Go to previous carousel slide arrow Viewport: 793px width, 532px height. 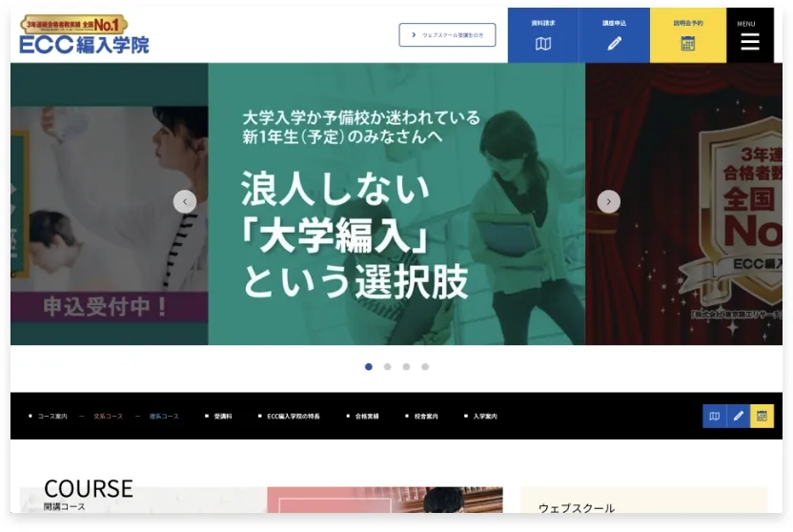coord(185,201)
